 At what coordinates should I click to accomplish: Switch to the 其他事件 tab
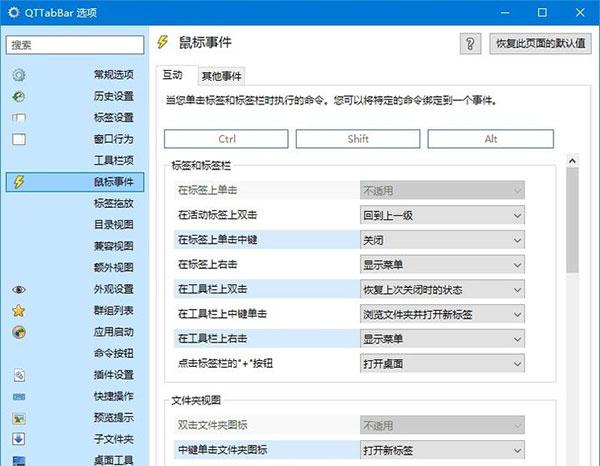click(x=222, y=76)
